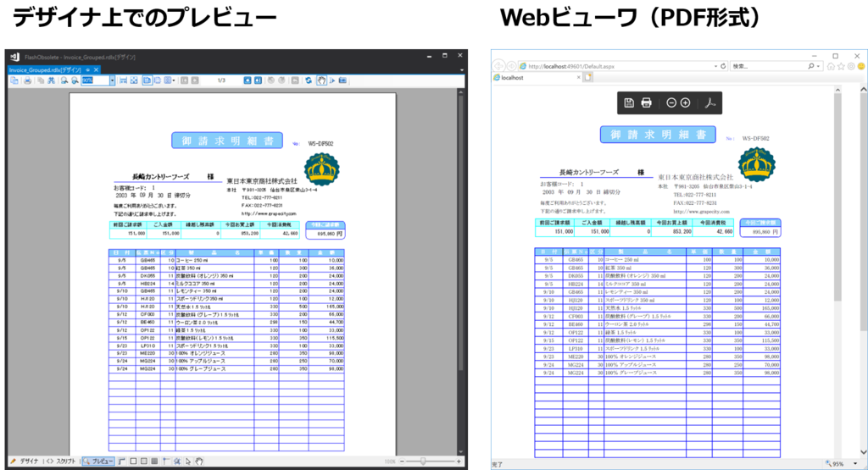The image size is (868, 470).
Task: Go back in the browser window
Action: click(x=498, y=66)
